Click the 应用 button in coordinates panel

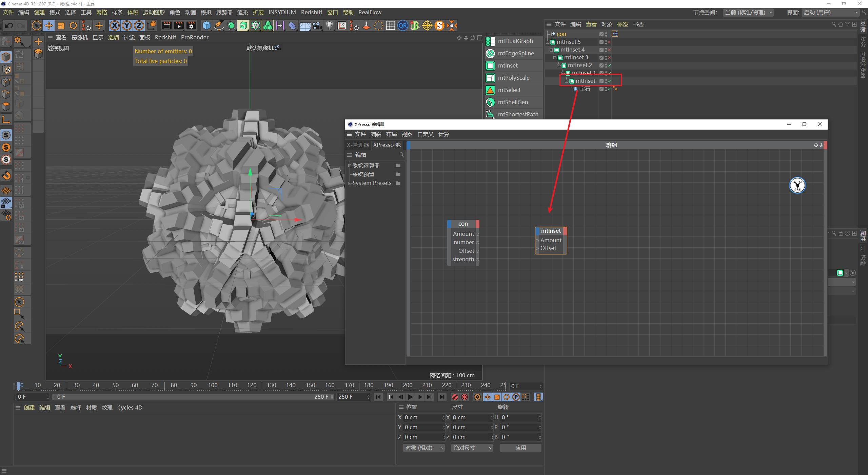pyautogui.click(x=520, y=448)
